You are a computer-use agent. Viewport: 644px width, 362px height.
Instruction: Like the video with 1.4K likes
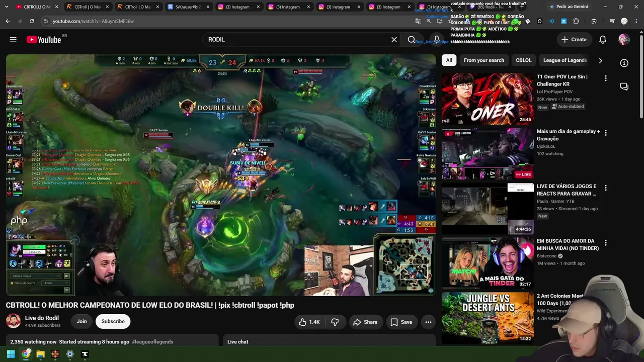tap(309, 322)
